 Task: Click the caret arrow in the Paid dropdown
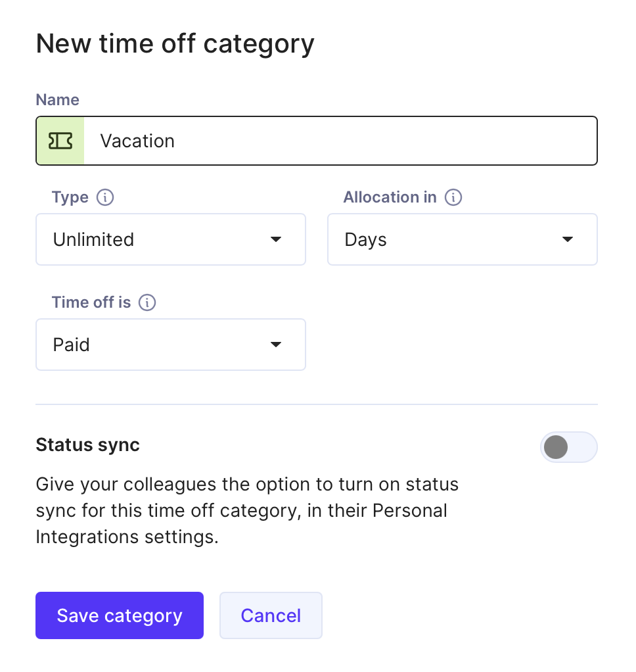276,344
